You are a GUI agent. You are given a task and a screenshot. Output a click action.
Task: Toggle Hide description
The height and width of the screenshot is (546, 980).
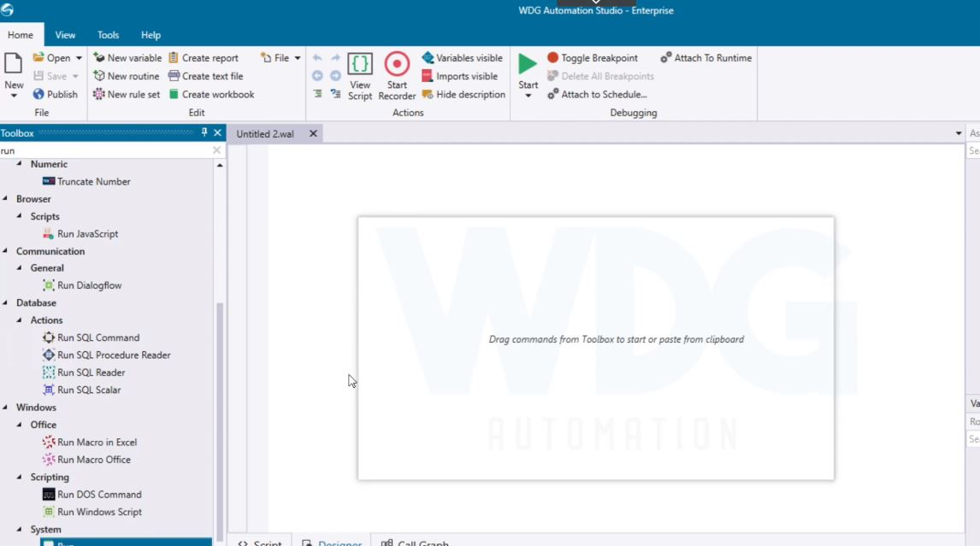click(463, 94)
